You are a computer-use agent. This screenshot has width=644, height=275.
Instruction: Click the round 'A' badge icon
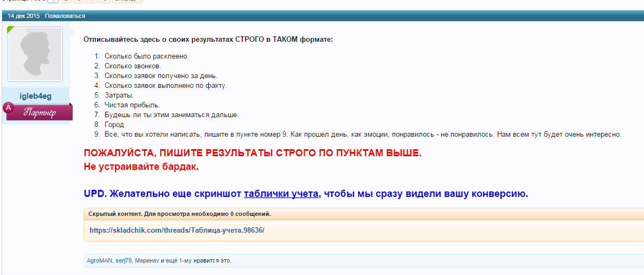point(9,108)
